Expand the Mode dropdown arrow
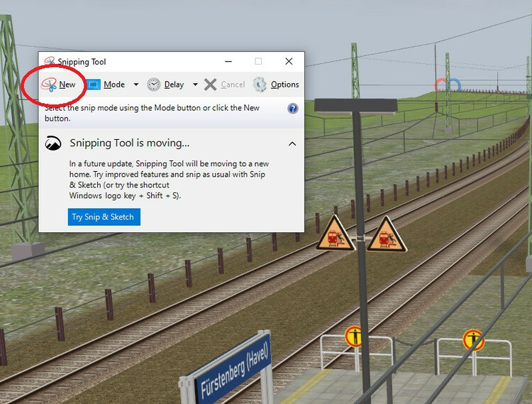This screenshot has height=404, width=532. [x=136, y=84]
